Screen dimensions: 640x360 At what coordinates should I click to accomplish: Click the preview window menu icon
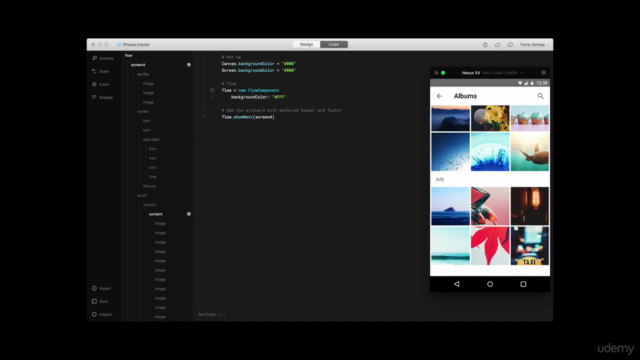(x=544, y=73)
